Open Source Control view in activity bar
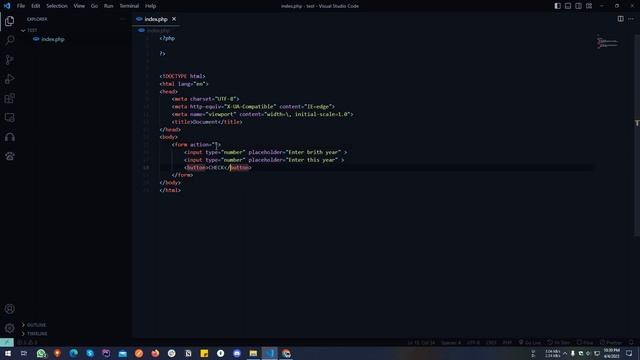 pyautogui.click(x=9, y=60)
